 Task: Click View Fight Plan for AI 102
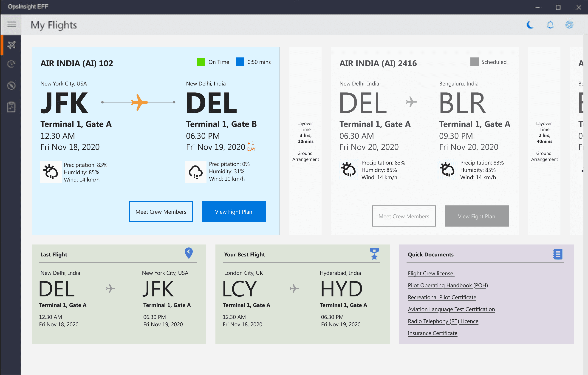pyautogui.click(x=234, y=212)
